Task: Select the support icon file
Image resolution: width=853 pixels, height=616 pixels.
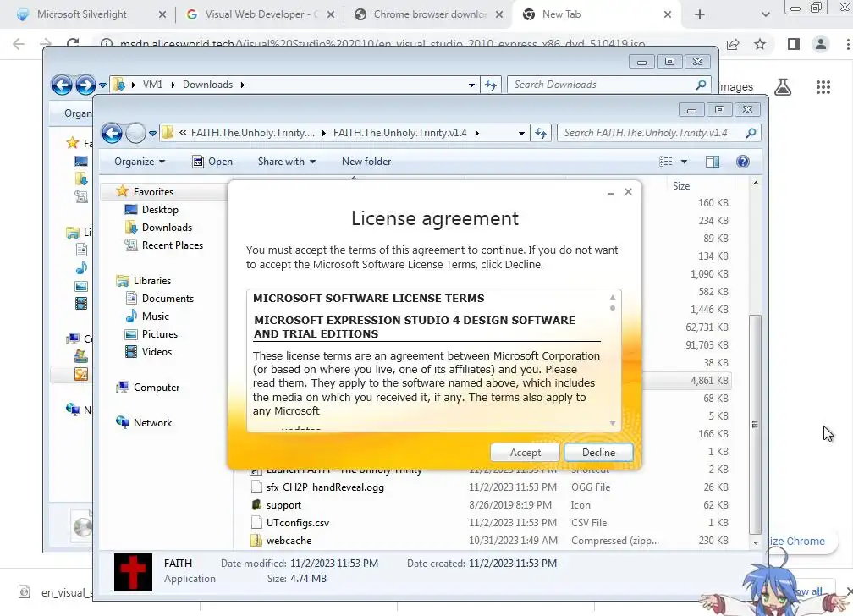Action: tap(283, 505)
